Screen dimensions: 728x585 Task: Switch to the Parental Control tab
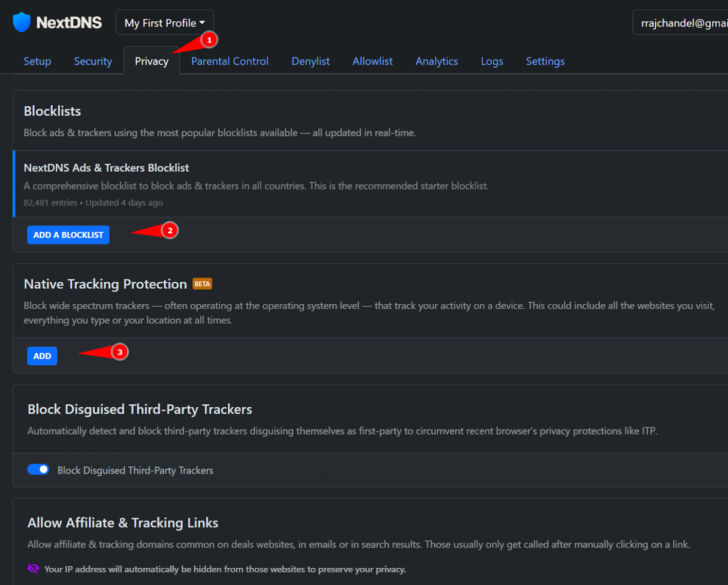coord(230,61)
